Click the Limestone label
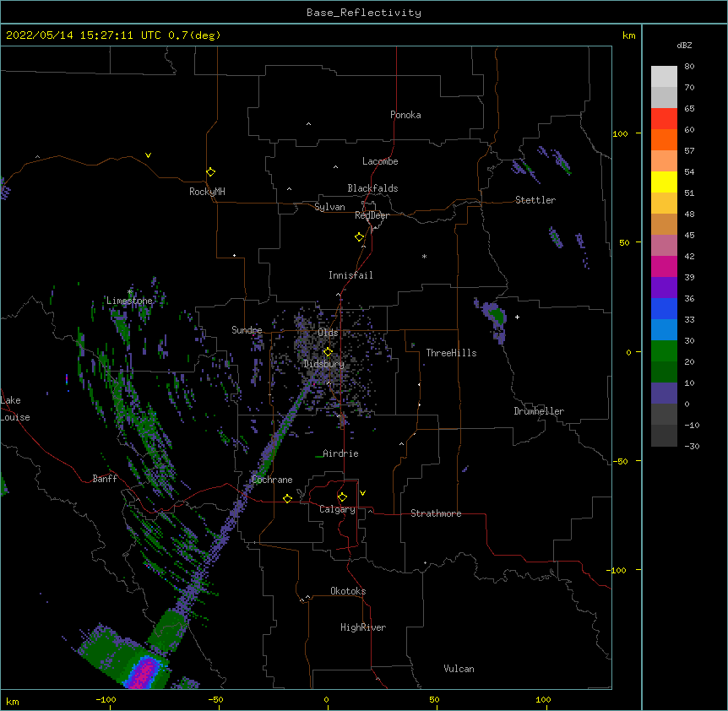Image resolution: width=728 pixels, height=711 pixels. click(129, 301)
